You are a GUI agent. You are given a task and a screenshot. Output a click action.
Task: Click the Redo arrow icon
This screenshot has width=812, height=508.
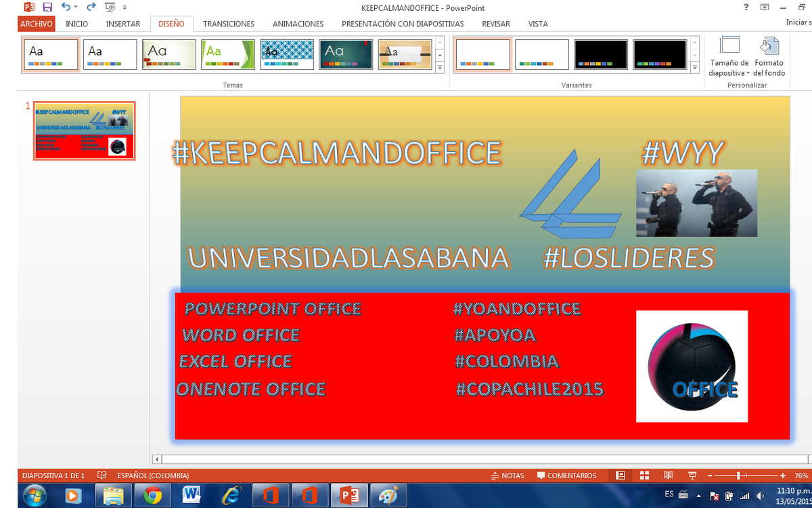[x=91, y=7]
